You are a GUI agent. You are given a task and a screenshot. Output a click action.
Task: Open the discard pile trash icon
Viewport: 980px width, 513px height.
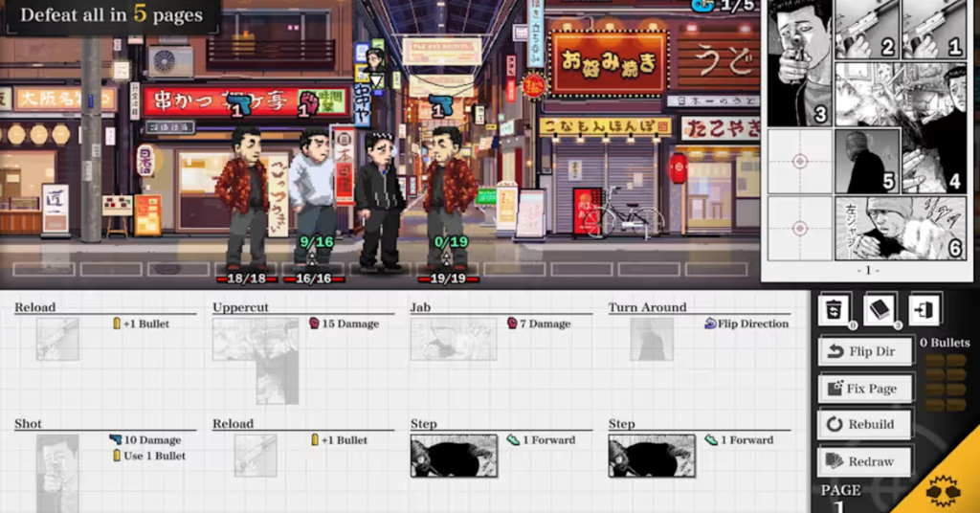pos(834,309)
